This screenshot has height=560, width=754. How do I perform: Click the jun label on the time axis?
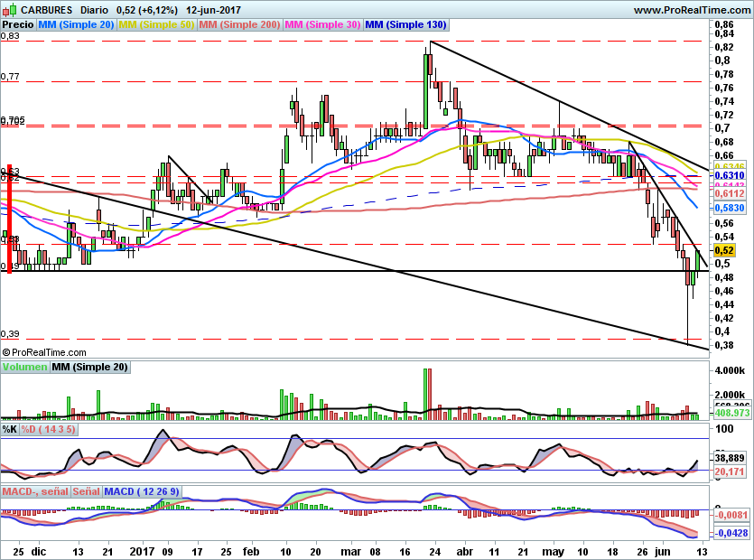(x=663, y=552)
